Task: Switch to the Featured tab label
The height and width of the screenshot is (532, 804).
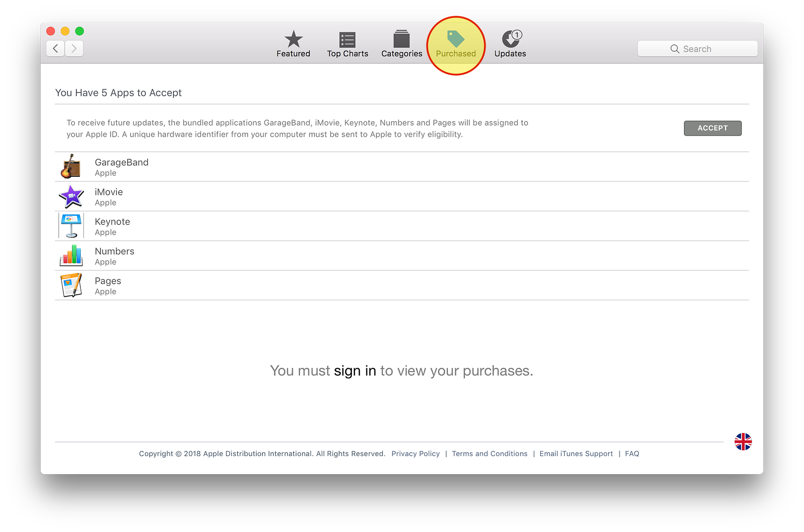Action: click(293, 54)
